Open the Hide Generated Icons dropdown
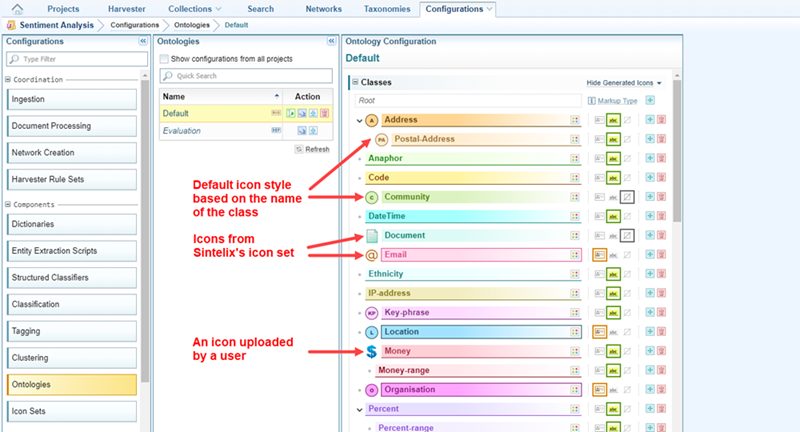 (624, 82)
